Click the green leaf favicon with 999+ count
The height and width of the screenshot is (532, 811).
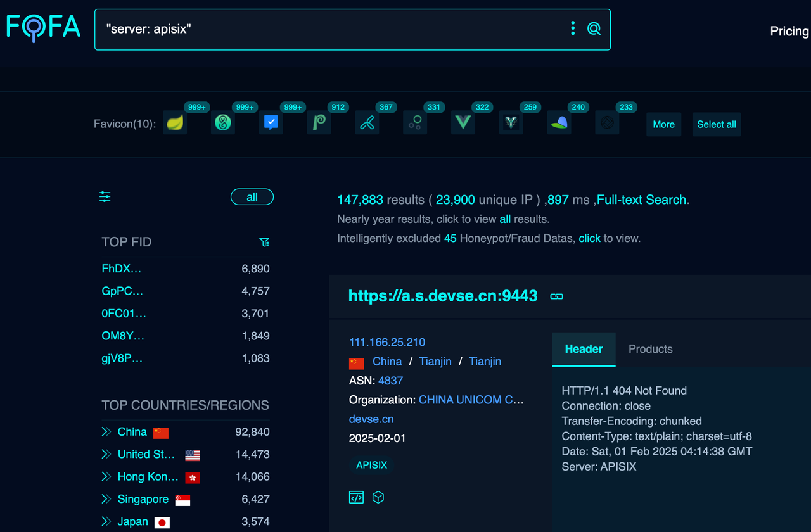click(x=175, y=122)
